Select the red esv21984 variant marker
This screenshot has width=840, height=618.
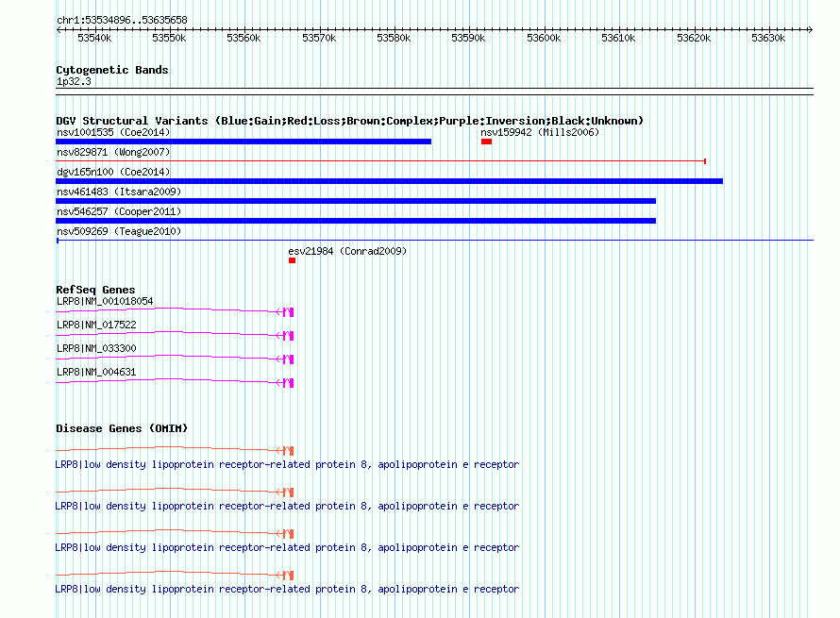292,260
